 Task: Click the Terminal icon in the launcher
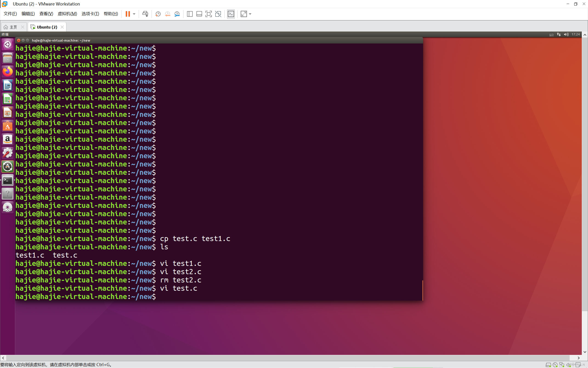click(x=8, y=181)
